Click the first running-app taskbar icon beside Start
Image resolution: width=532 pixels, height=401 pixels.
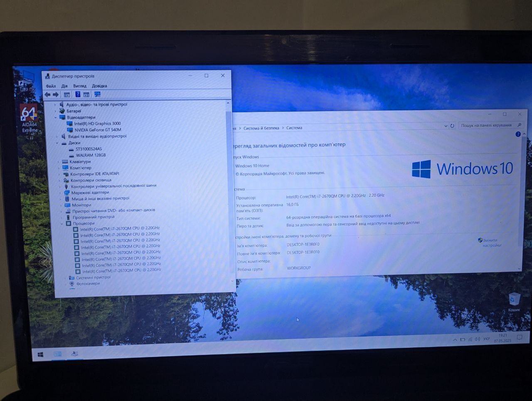58,354
